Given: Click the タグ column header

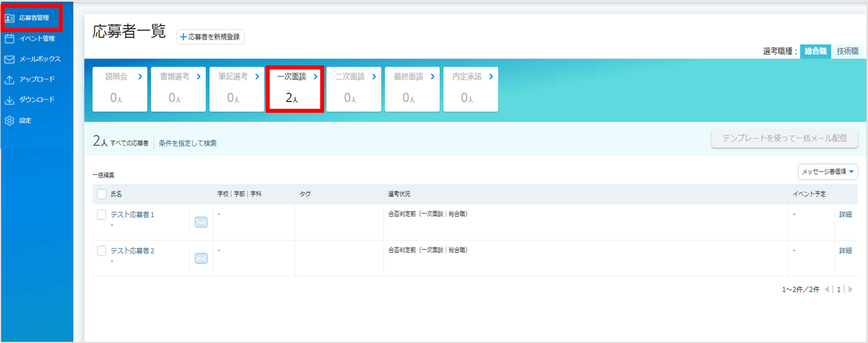Looking at the screenshot, I should pyautogui.click(x=305, y=194).
